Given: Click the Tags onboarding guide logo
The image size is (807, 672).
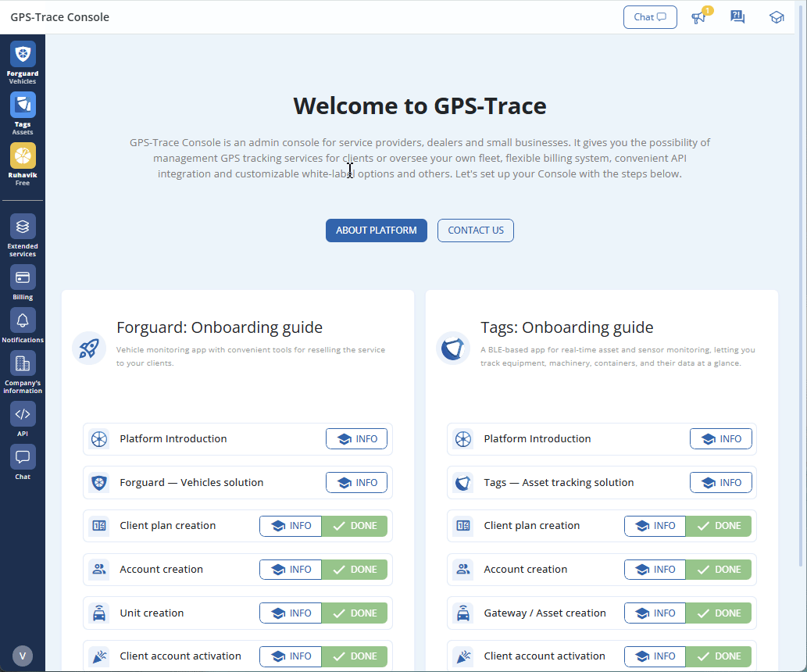Looking at the screenshot, I should pyautogui.click(x=453, y=348).
